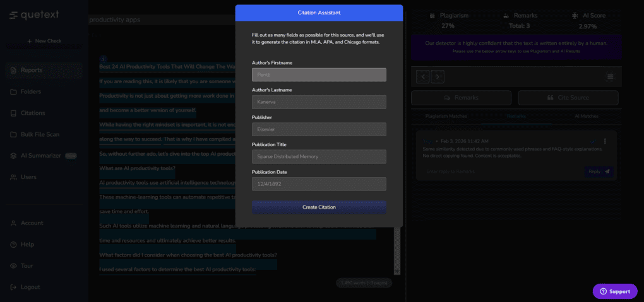Click the '1,490 words (~3 pages)' badge

(x=364, y=282)
